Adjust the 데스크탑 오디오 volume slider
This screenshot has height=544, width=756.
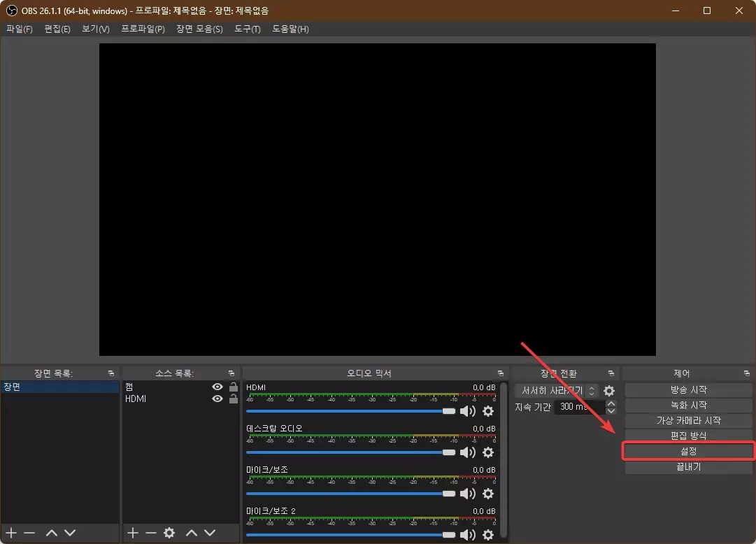click(350, 452)
